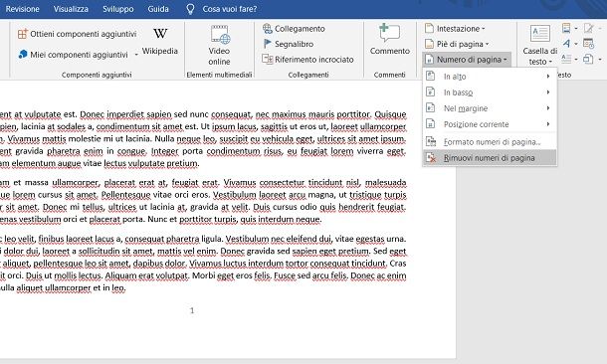Expand the 'In basso' submenu arrow
Image resolution: width=607 pixels, height=364 pixels.
tap(548, 92)
